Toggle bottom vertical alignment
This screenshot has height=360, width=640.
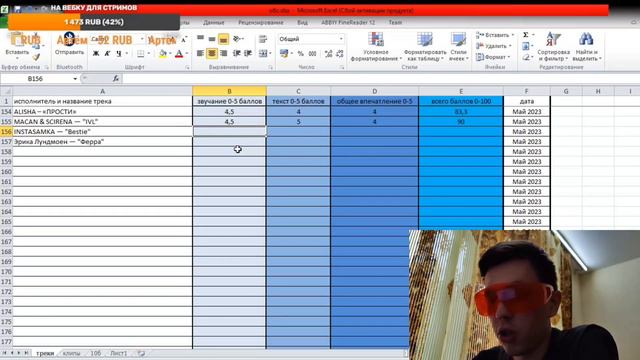click(x=223, y=39)
